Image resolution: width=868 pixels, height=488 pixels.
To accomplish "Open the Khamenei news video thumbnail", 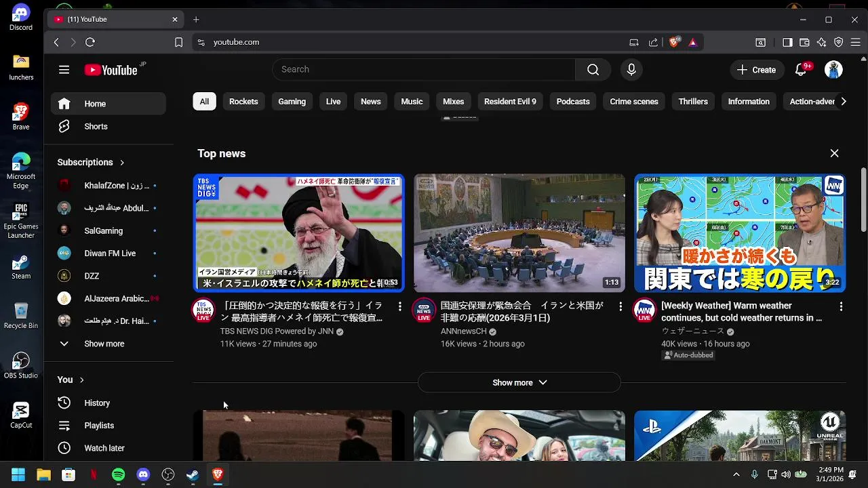I will (x=299, y=233).
